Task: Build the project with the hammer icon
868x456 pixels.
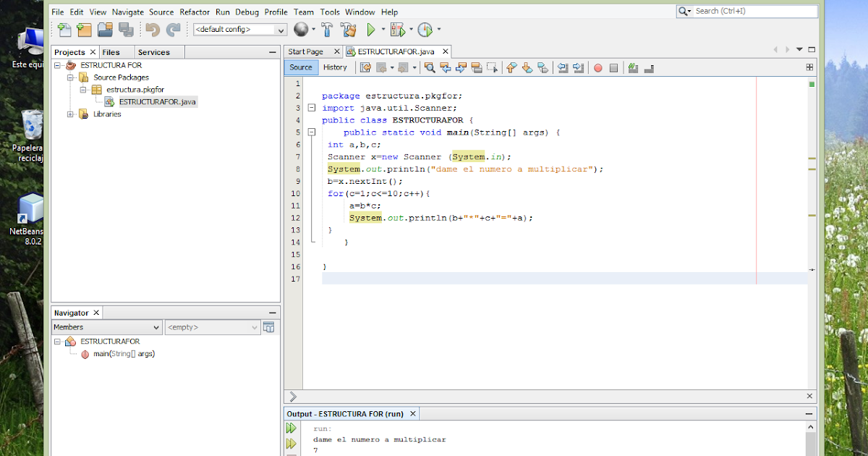Action: tap(327, 29)
